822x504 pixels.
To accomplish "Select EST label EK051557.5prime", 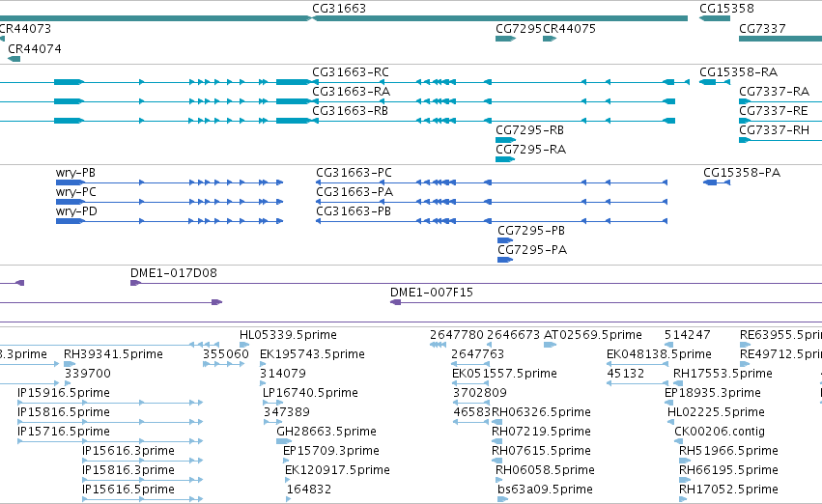I will coord(504,374).
